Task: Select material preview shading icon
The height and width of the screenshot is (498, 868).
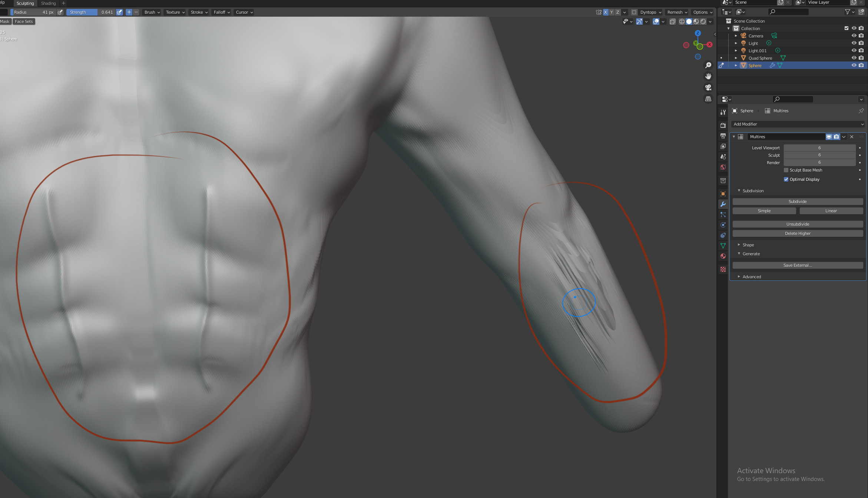Action: tap(696, 21)
